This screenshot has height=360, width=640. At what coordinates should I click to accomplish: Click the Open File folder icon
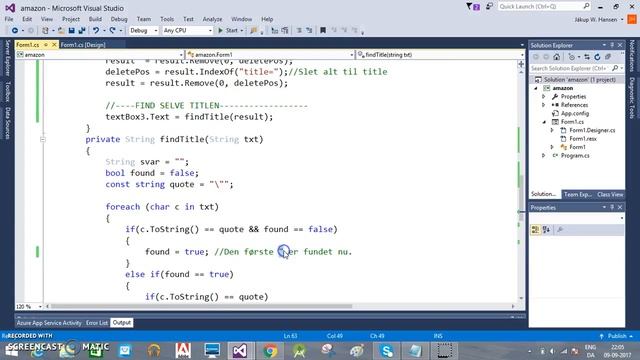click(x=61, y=31)
